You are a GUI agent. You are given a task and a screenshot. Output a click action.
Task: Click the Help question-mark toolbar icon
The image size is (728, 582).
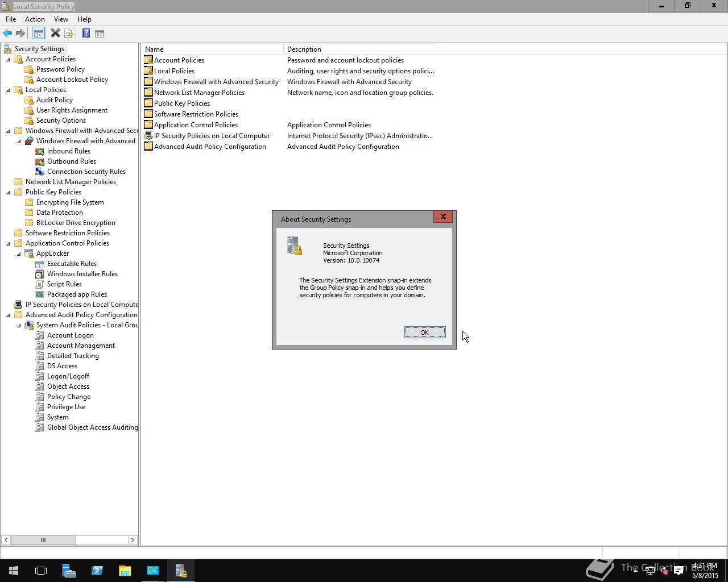tap(86, 34)
